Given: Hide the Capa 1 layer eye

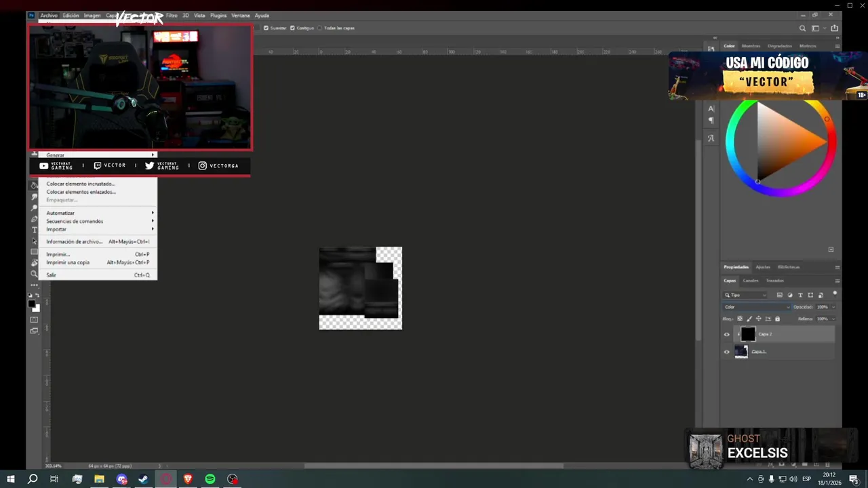Looking at the screenshot, I should 727,352.
